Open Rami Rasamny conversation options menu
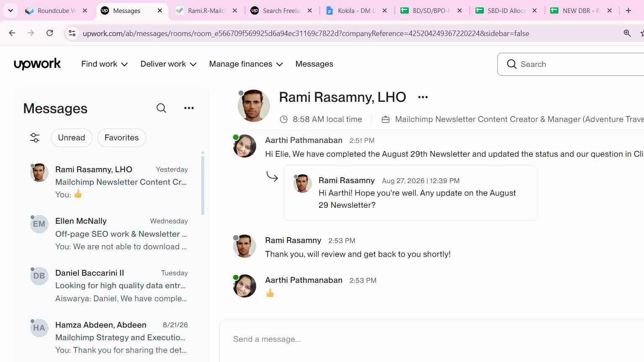644x362 pixels. pos(423,97)
